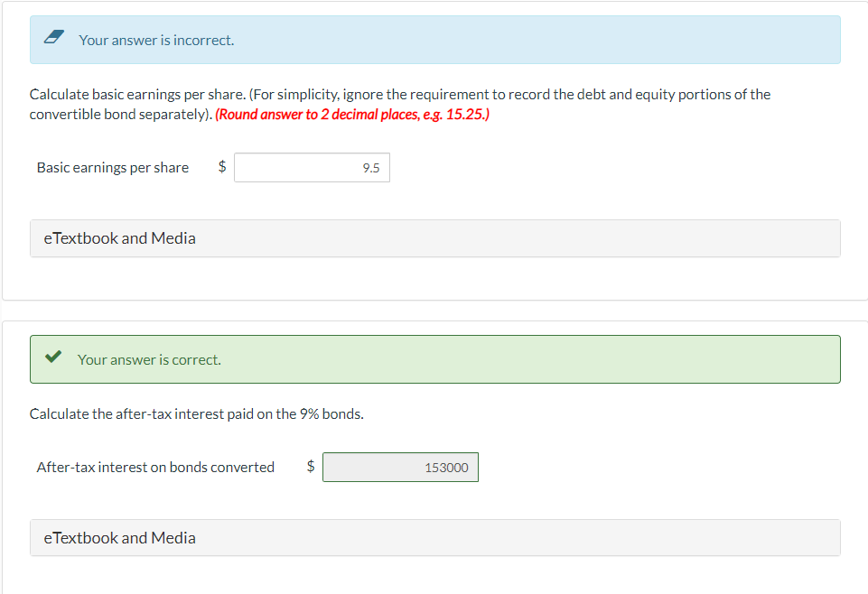Click the After-tax interest on bonds converted field

[400, 468]
